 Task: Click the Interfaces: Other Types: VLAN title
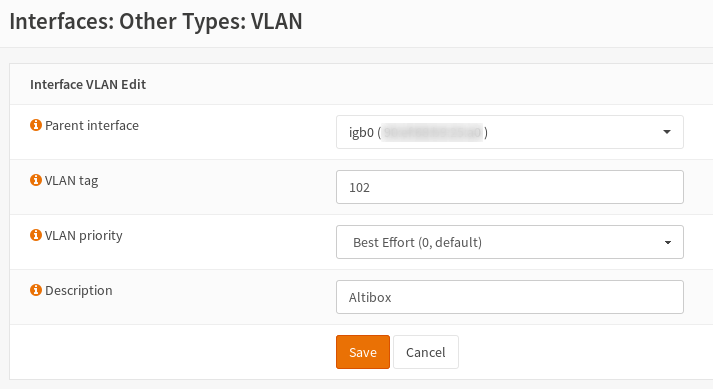point(156,21)
